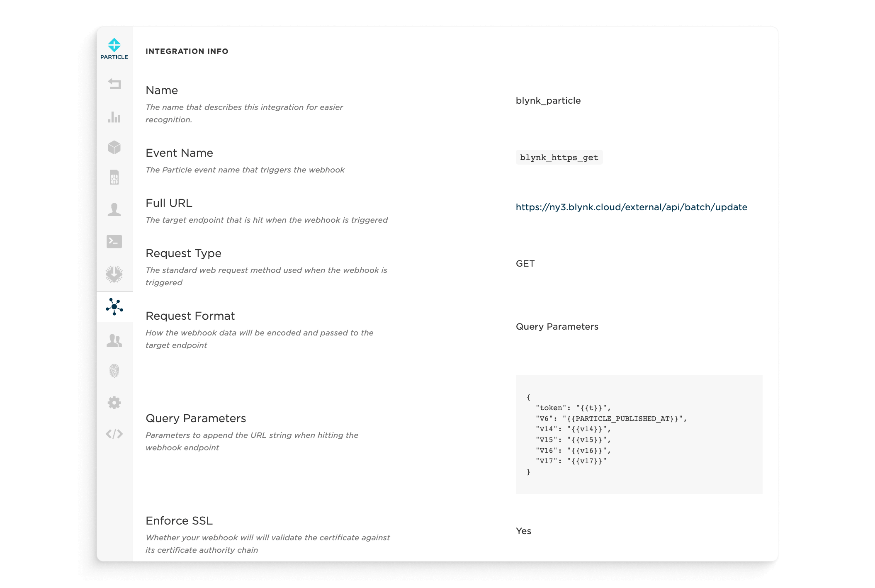Open the single-user Customers icon
The image size is (875, 588).
[114, 209]
